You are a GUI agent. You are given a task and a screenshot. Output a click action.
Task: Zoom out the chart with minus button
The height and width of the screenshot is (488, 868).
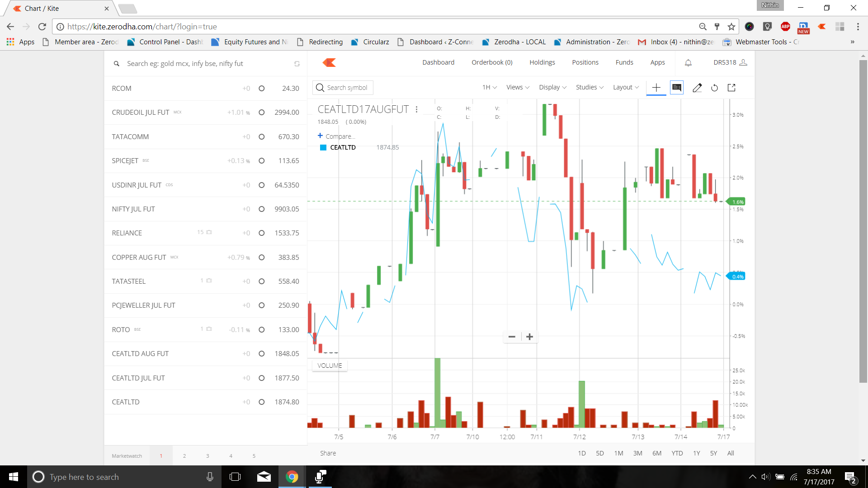[x=512, y=337]
